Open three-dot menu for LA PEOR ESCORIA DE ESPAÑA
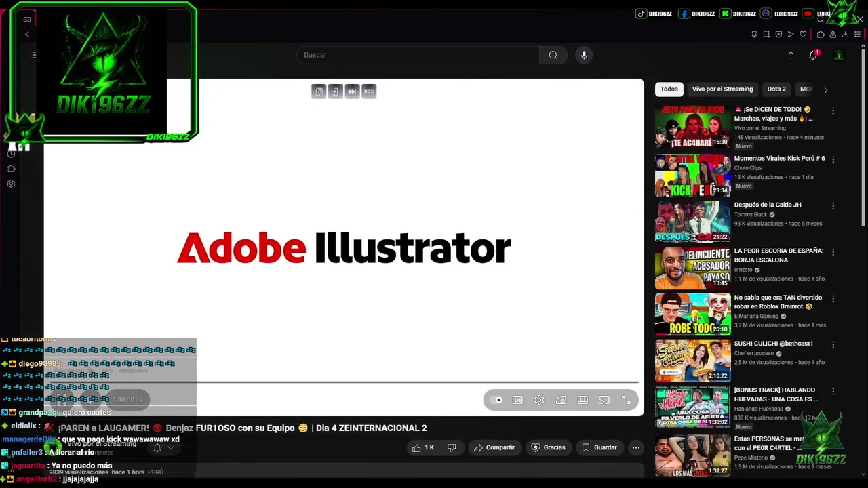The image size is (868, 488). (833, 251)
